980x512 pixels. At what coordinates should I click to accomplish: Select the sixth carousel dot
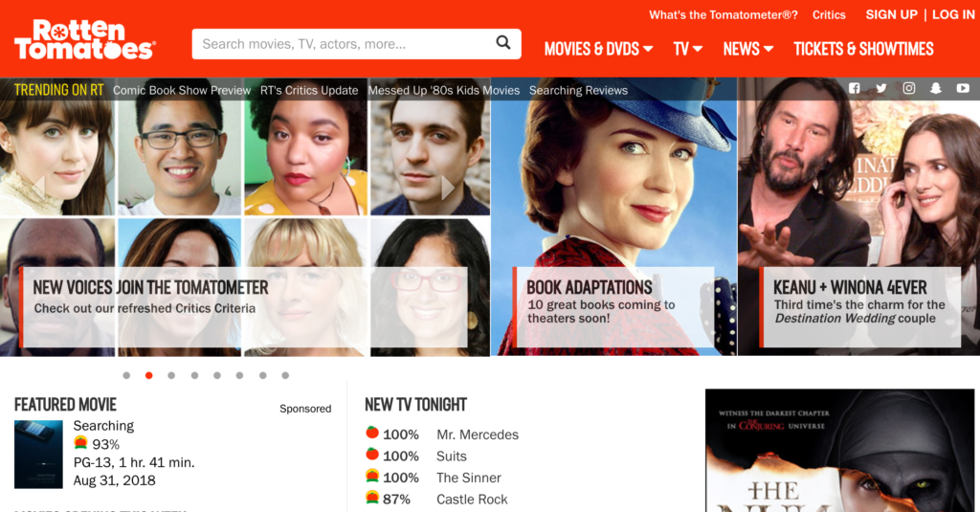239,376
